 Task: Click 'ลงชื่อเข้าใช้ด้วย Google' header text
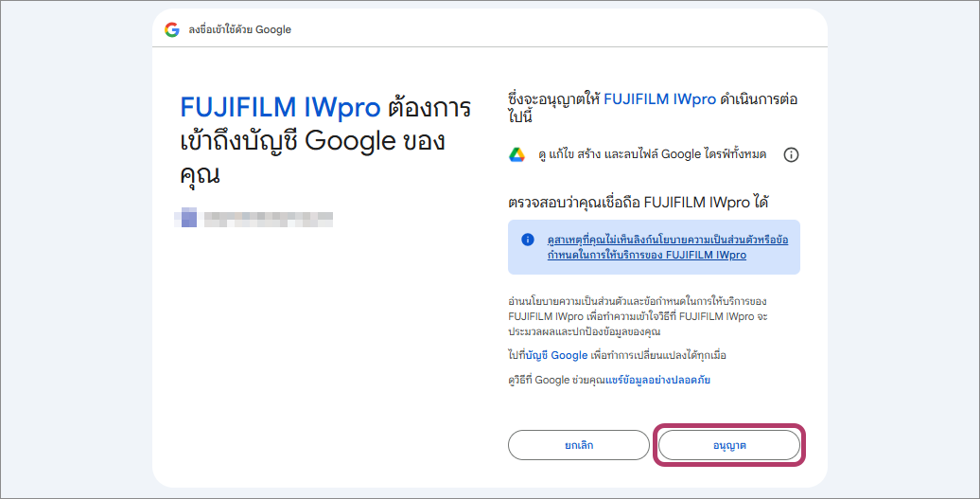[240, 29]
